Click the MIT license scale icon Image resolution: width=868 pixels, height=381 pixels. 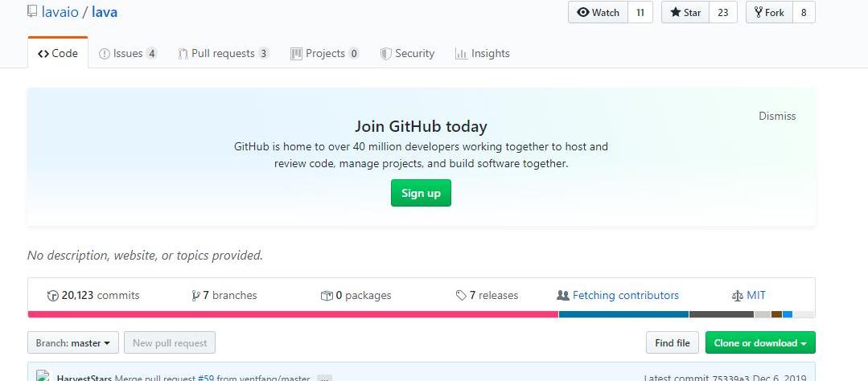738,296
